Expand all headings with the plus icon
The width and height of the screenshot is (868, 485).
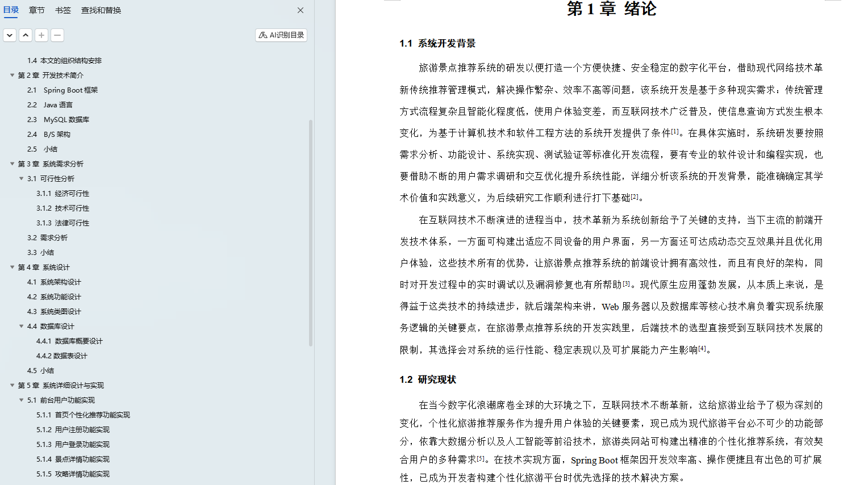[x=41, y=35]
